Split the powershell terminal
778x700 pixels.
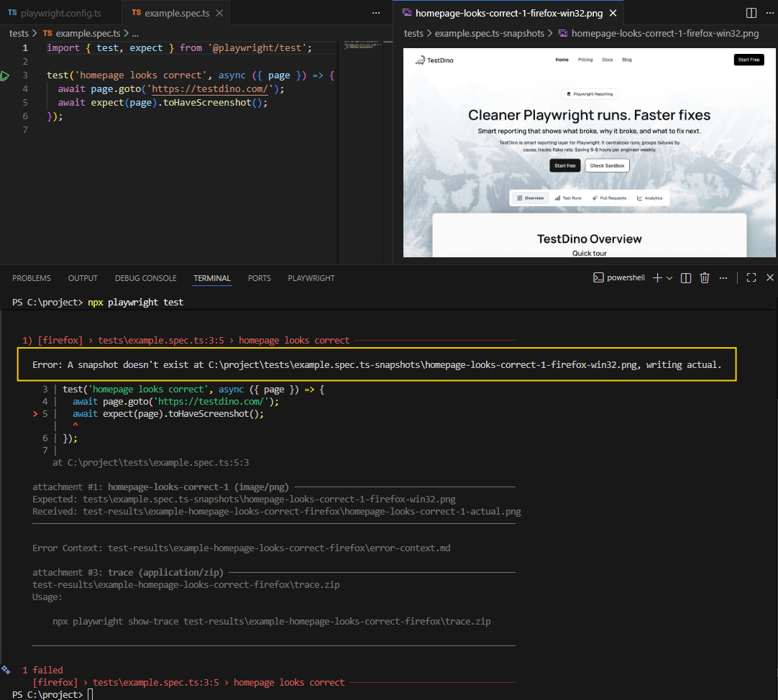pos(686,278)
